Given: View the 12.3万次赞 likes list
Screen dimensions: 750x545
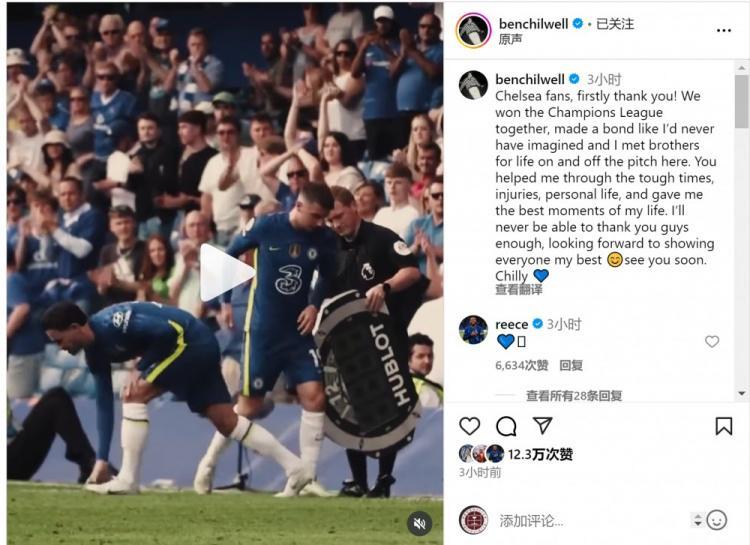Looking at the screenshot, I should click(540, 454).
